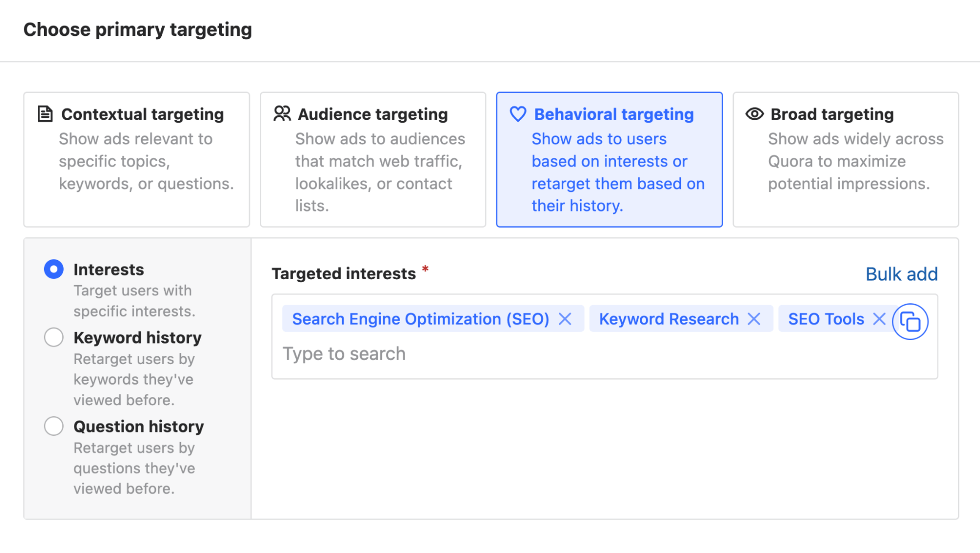This screenshot has width=980, height=553.
Task: Select the Keyword history radio button
Action: tap(53, 337)
